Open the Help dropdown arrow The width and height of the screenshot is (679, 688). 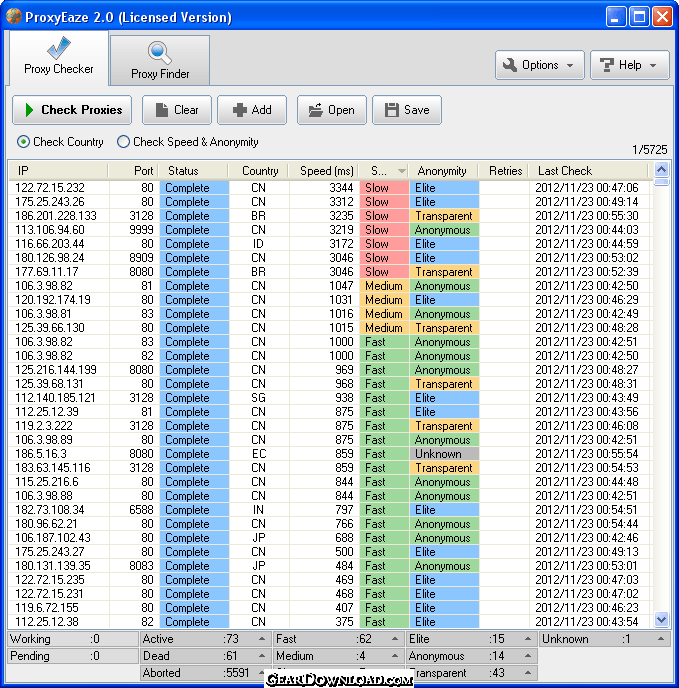tap(653, 65)
